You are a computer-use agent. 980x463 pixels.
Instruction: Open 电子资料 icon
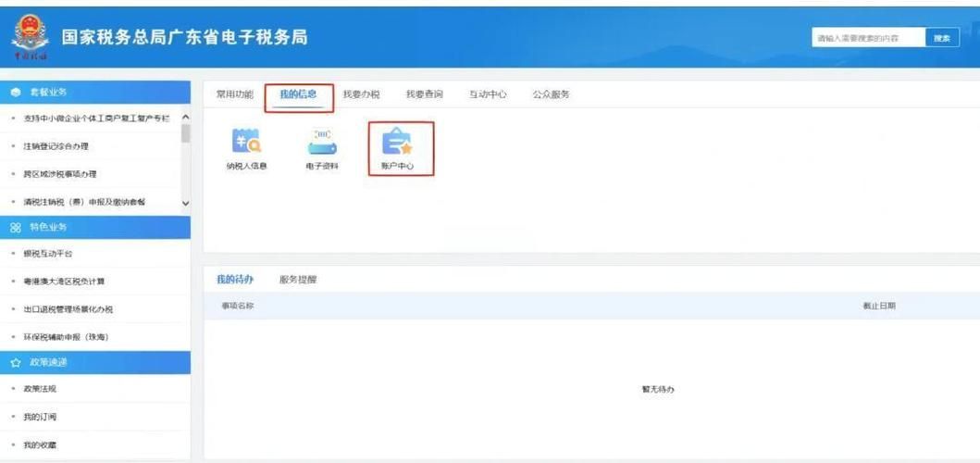click(322, 141)
